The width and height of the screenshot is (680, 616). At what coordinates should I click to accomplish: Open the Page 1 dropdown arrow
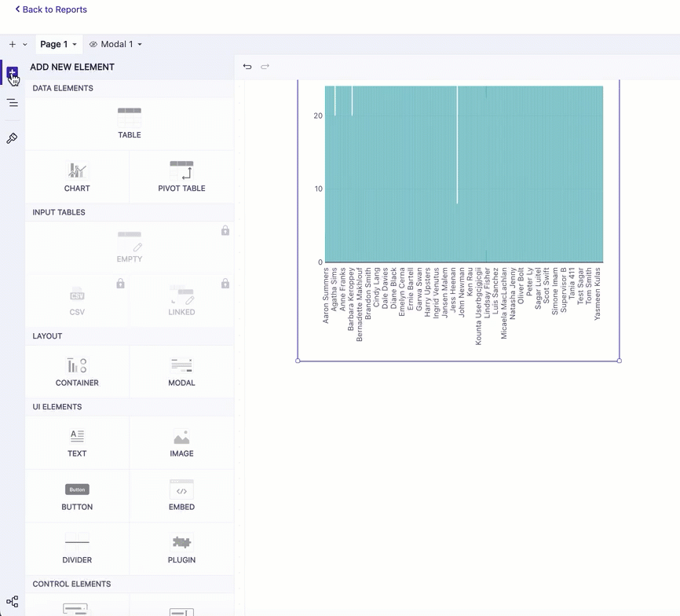[x=75, y=44]
